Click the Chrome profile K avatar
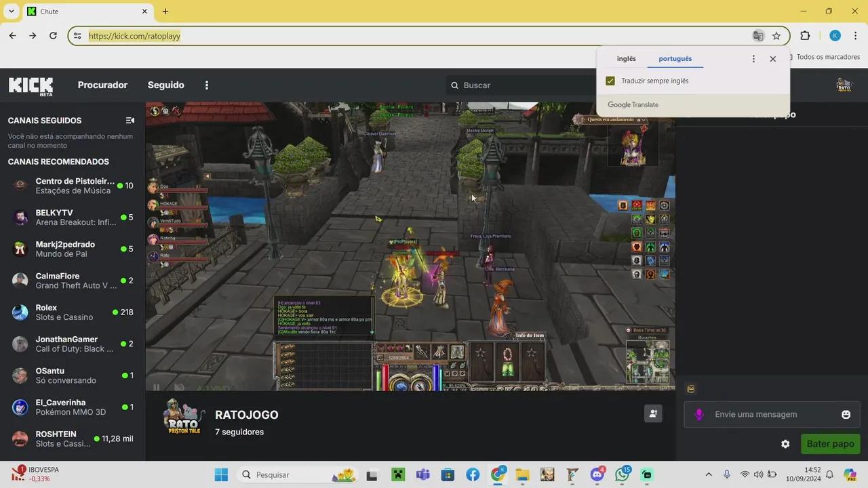The image size is (868, 488). (x=835, y=36)
